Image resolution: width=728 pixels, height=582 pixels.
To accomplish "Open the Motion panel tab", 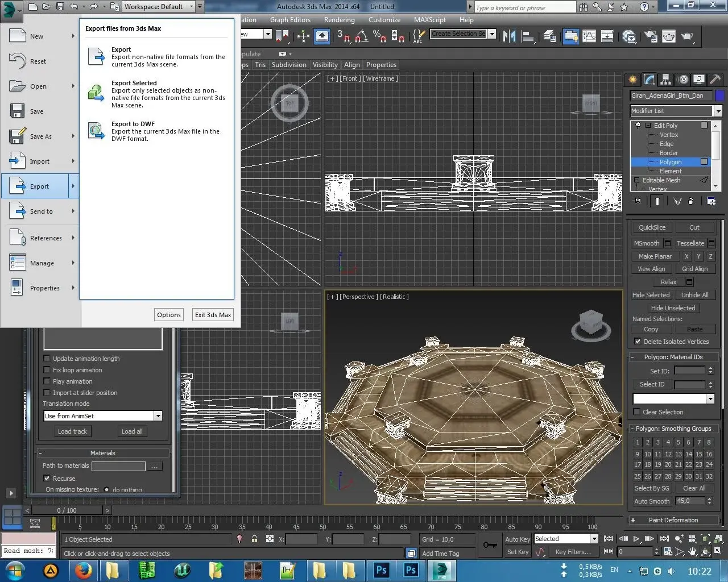I will click(683, 80).
